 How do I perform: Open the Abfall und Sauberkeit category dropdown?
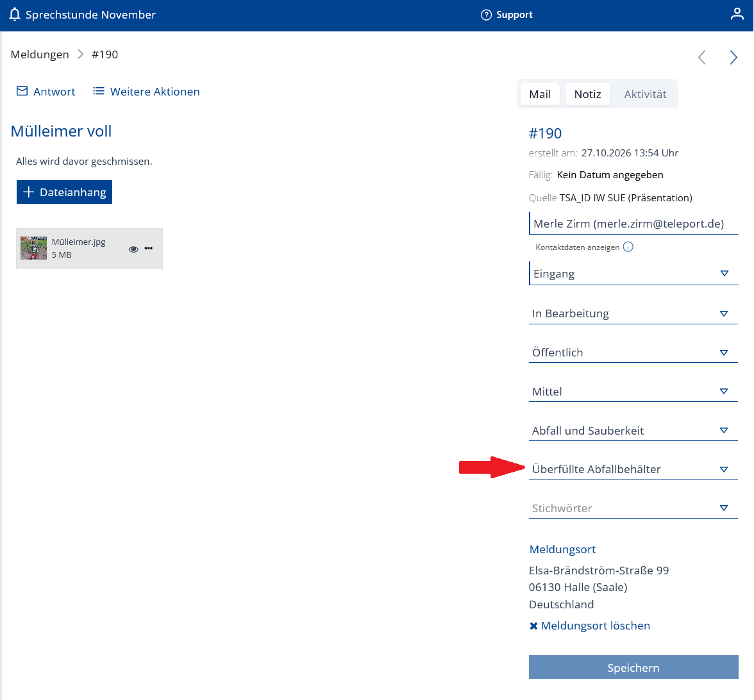pyautogui.click(x=633, y=430)
